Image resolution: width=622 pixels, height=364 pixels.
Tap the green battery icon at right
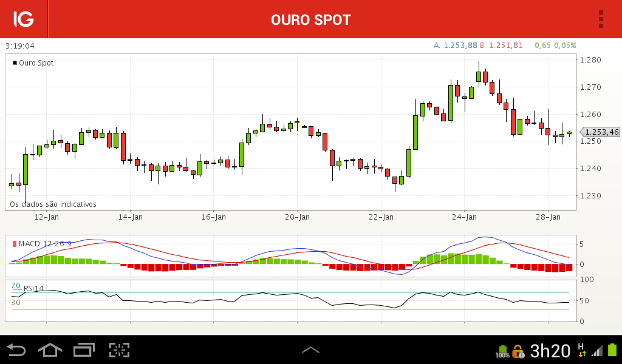pyautogui.click(x=612, y=351)
